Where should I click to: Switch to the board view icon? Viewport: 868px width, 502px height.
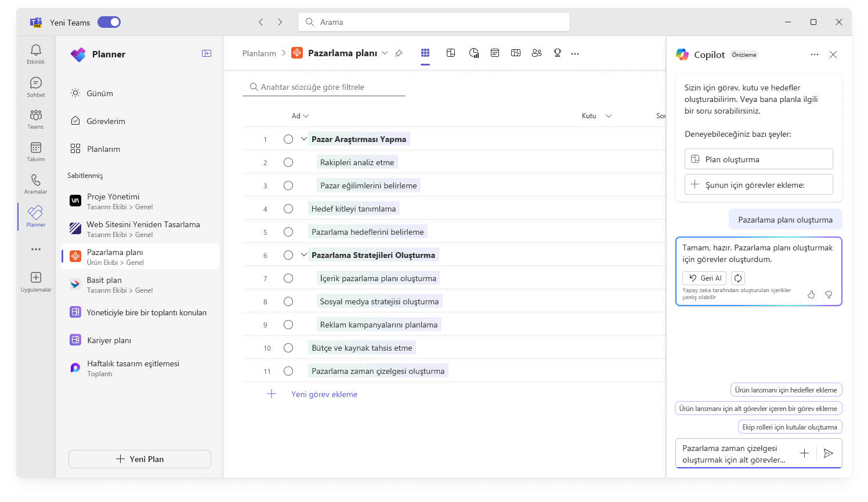pos(451,53)
